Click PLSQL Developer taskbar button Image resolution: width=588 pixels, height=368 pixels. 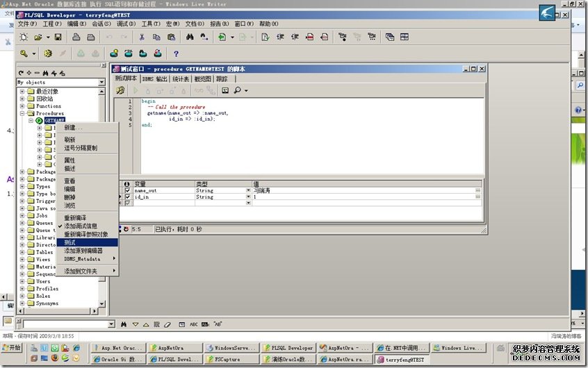291,348
